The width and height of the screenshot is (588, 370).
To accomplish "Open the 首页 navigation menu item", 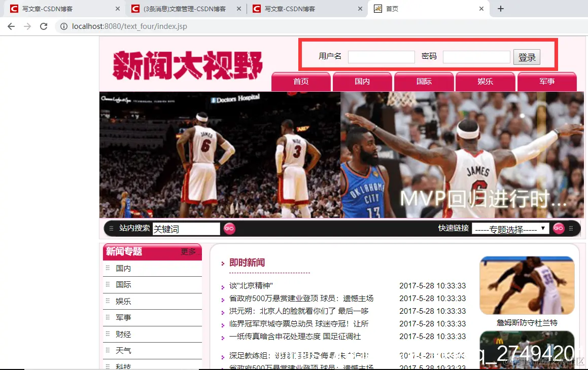I will pos(301,82).
